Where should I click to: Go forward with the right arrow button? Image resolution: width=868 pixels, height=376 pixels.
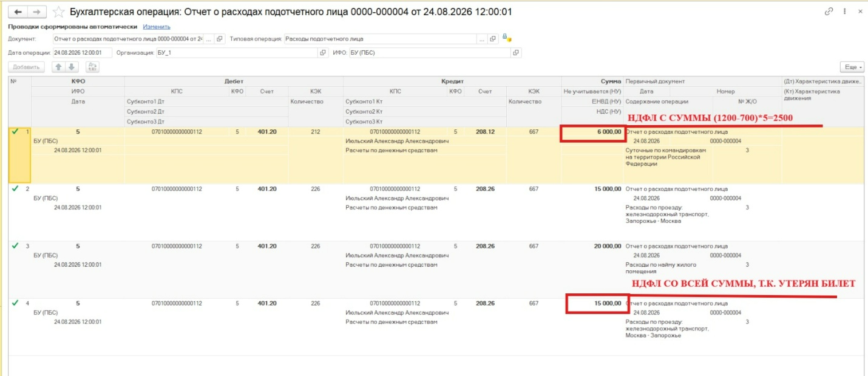tap(37, 12)
